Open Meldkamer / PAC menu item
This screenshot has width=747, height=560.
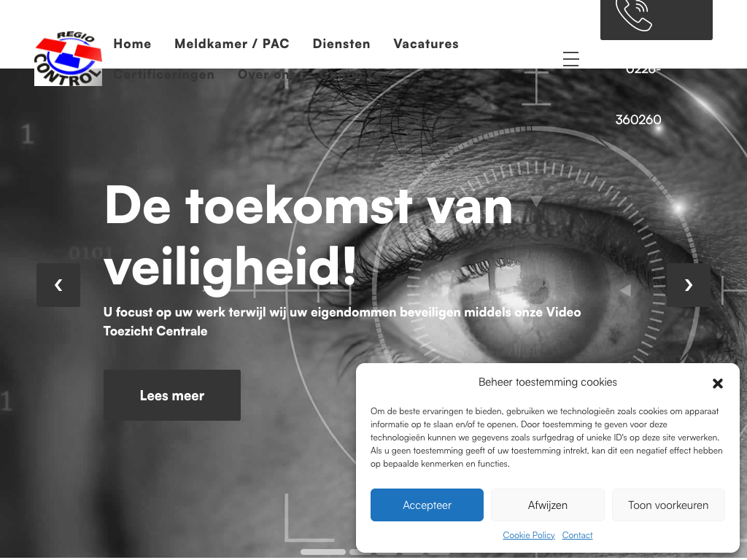(232, 44)
